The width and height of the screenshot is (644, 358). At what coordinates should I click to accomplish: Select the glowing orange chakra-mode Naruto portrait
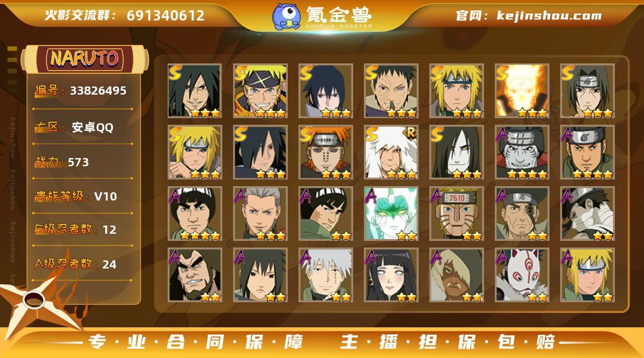click(522, 91)
